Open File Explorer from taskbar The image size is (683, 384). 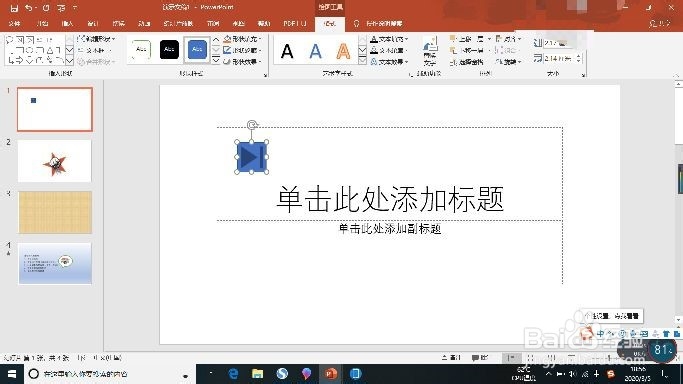257,374
